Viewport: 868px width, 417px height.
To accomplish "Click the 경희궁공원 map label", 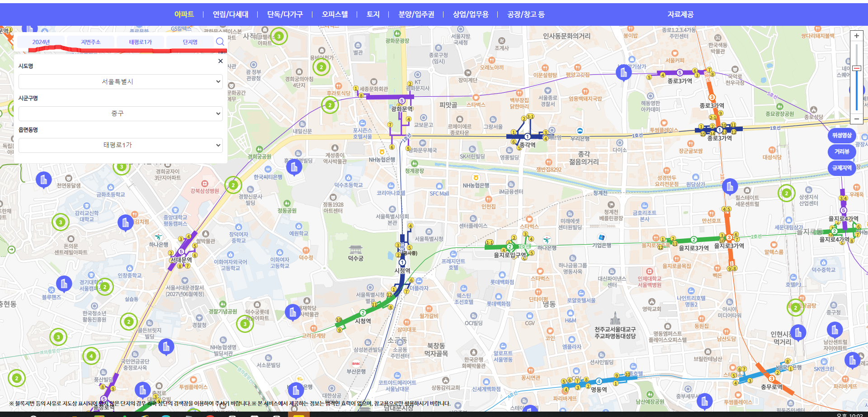I will tap(259, 156).
